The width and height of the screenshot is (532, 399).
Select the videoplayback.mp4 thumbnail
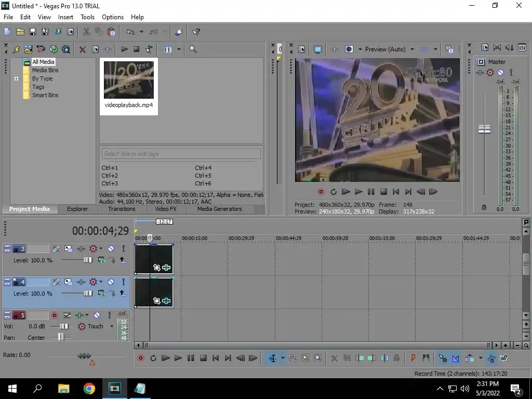(129, 86)
